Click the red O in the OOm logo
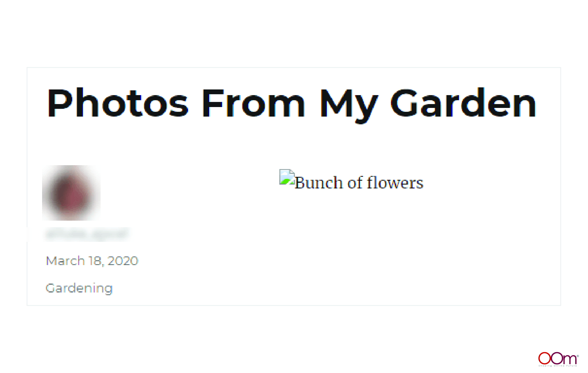The image size is (588, 373). click(544, 358)
